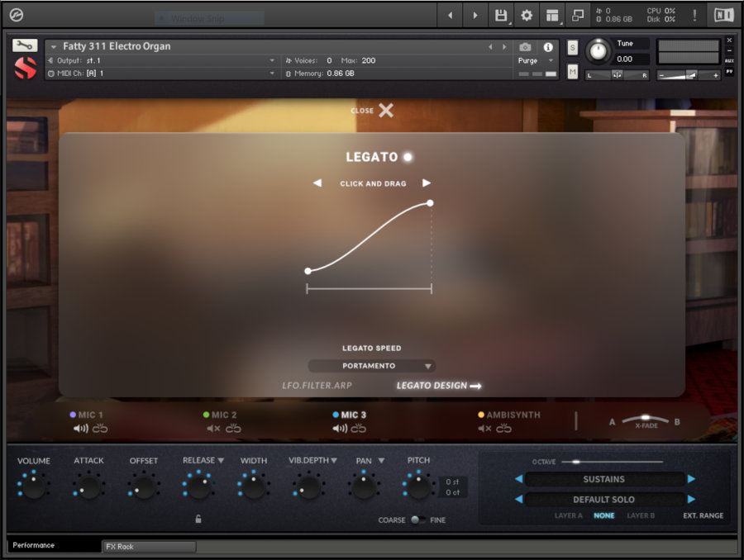Switch to the FX Rack tab

[x=121, y=546]
